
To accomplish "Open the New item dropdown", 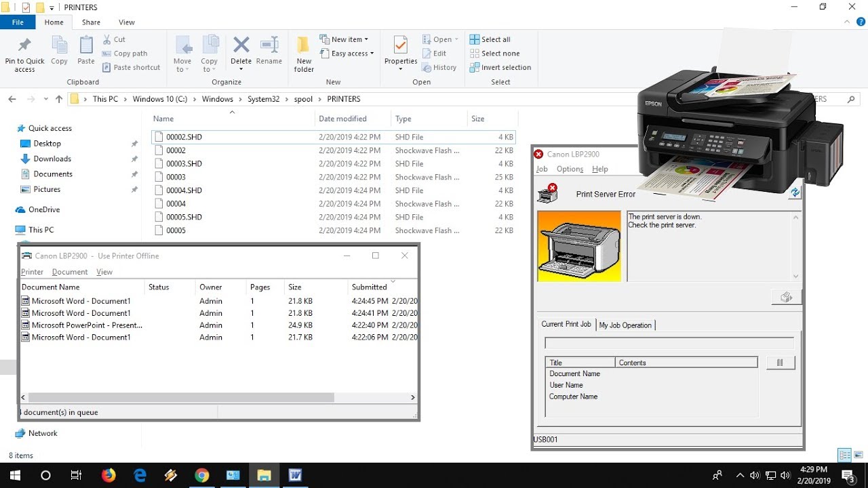I will [x=343, y=39].
